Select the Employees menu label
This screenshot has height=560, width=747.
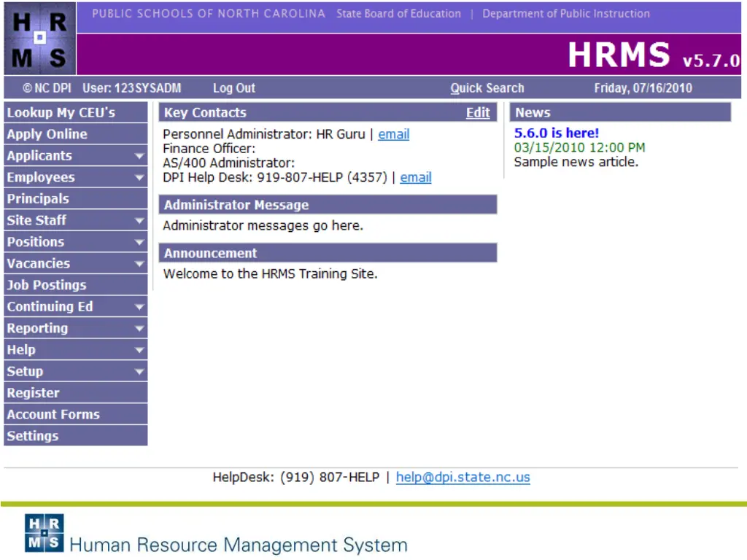point(41,177)
